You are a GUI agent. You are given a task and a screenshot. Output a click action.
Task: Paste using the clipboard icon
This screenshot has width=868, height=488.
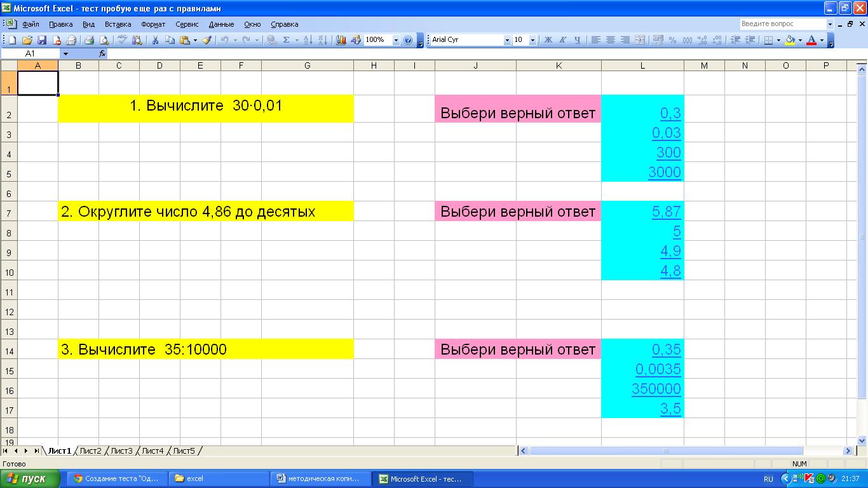tap(184, 40)
